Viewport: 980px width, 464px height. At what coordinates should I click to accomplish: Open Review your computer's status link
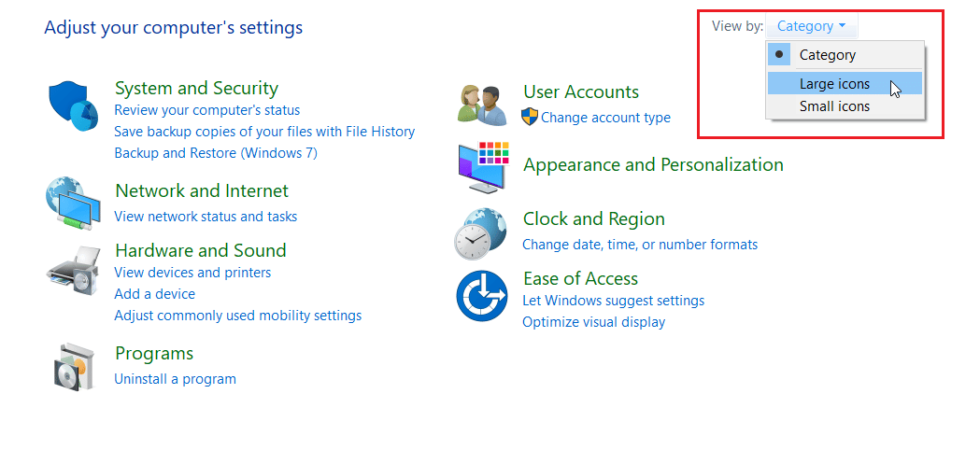pos(206,110)
